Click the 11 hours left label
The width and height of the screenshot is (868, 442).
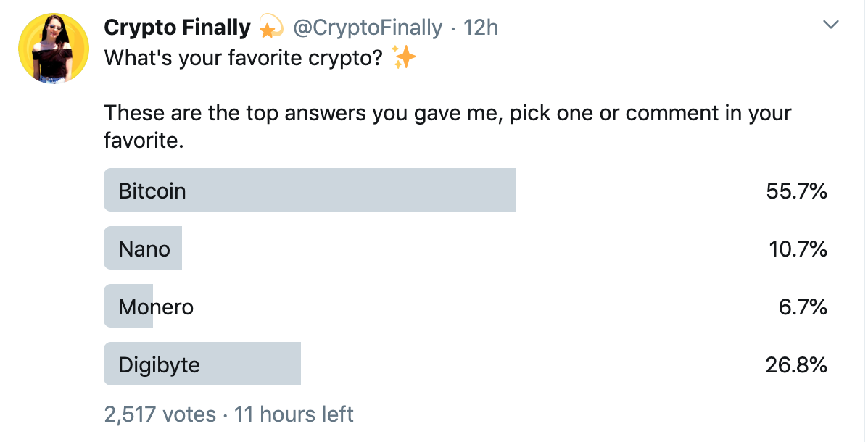tap(294, 414)
